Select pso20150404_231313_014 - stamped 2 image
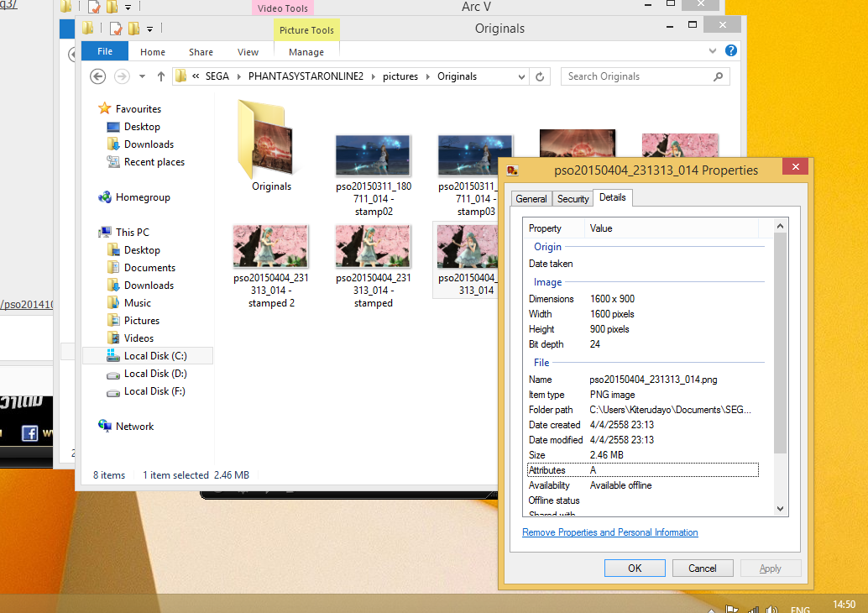Image resolution: width=868 pixels, height=613 pixels. (x=270, y=246)
